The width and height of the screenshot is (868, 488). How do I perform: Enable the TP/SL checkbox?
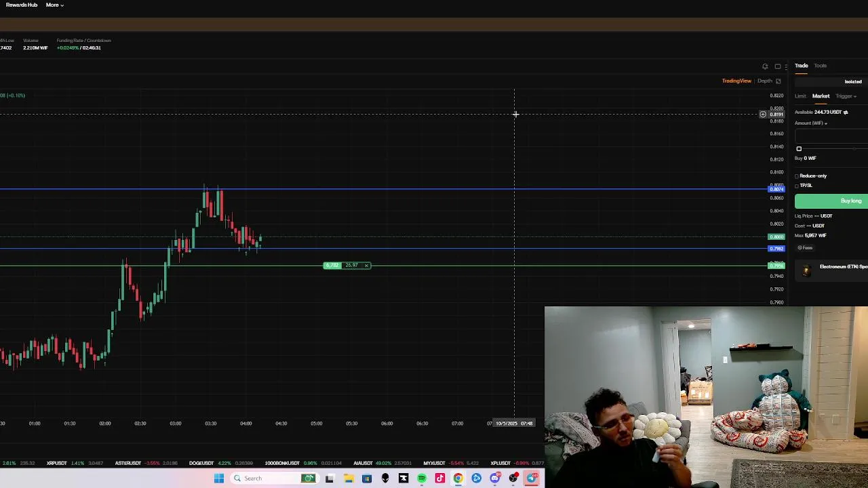(x=797, y=186)
